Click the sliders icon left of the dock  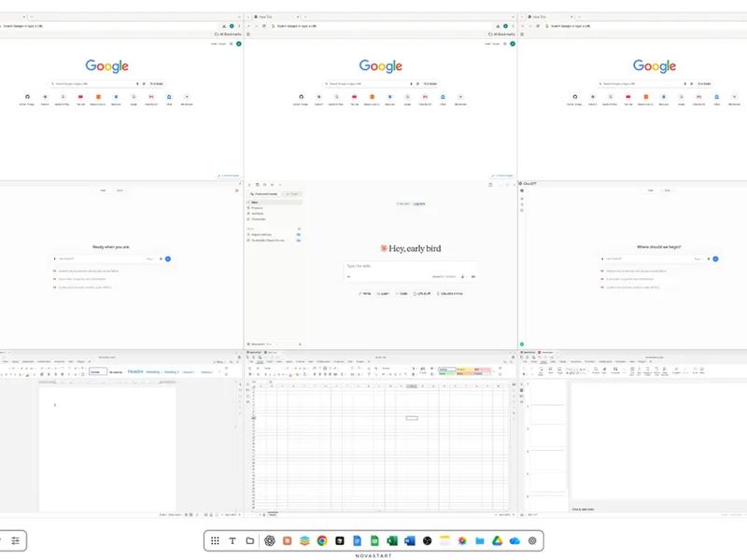[x=16, y=540]
